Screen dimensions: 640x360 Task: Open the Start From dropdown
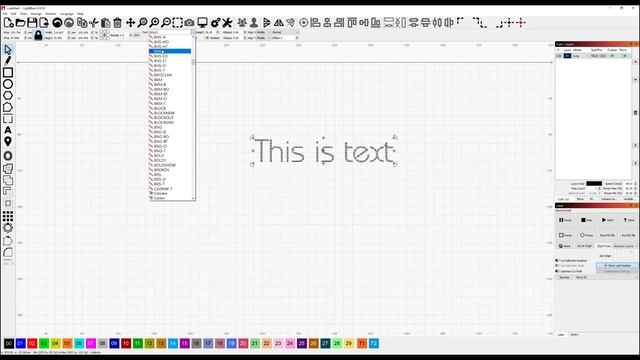point(624,246)
